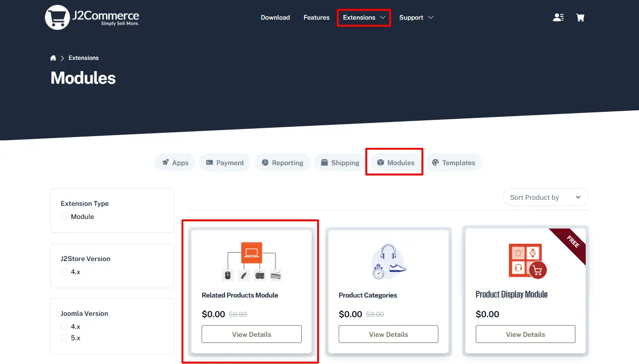Click the struck-through $9.99 price
This screenshot has width=639, height=364.
[238, 314]
